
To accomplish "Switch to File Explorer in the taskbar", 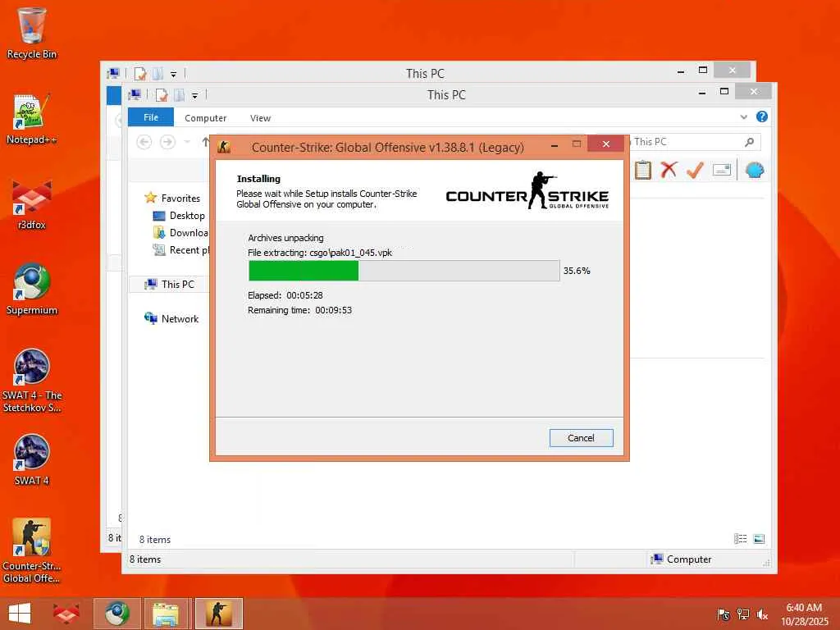I will 167,614.
